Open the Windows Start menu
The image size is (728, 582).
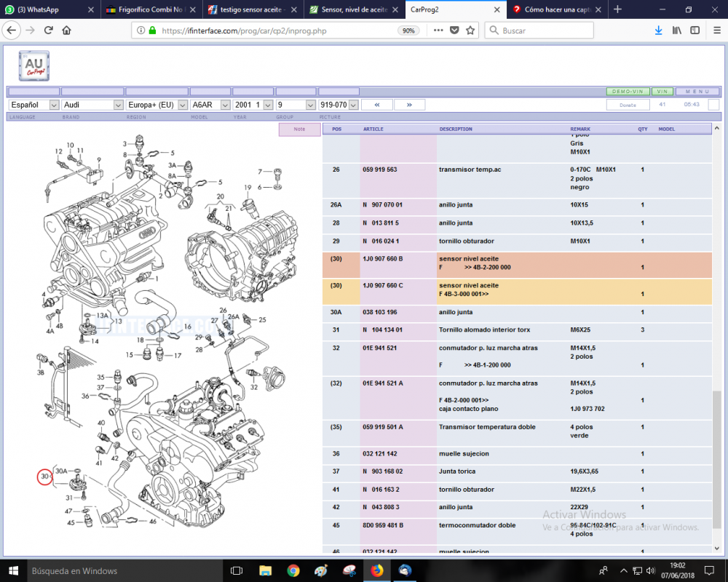(13, 570)
